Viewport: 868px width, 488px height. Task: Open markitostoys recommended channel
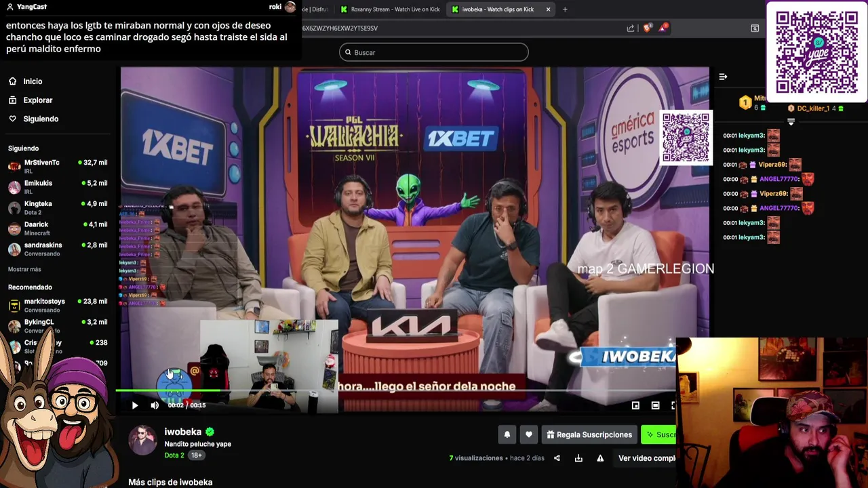tap(58, 305)
